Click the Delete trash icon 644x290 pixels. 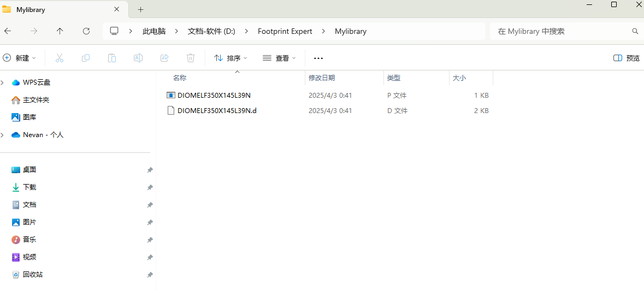pyautogui.click(x=191, y=58)
